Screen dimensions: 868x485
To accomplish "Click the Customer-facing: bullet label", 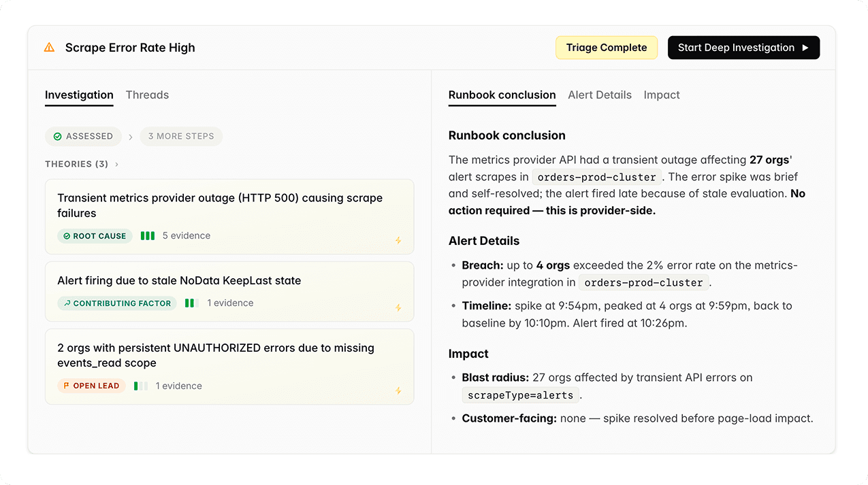I will click(x=509, y=418).
